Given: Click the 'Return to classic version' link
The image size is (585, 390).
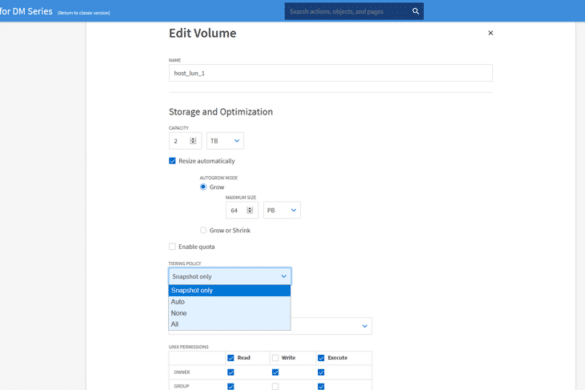Looking at the screenshot, I should click(84, 13).
